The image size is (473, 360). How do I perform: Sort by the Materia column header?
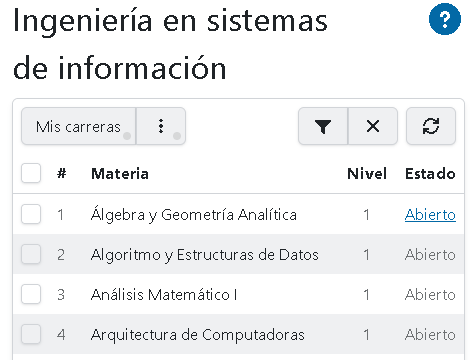[120, 174]
